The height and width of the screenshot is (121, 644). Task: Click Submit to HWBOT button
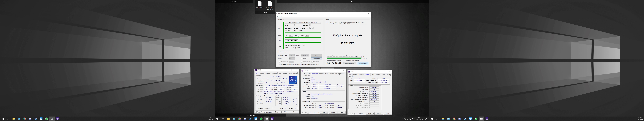click(350, 63)
